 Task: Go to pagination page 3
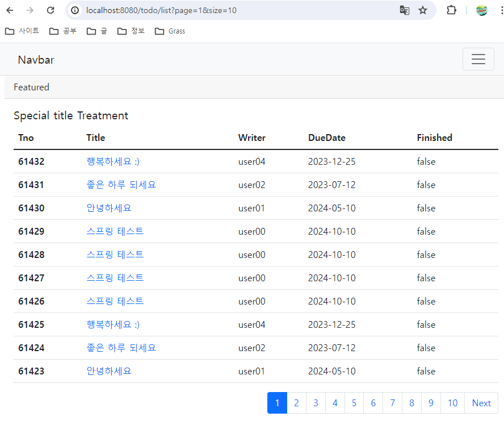pyautogui.click(x=316, y=403)
